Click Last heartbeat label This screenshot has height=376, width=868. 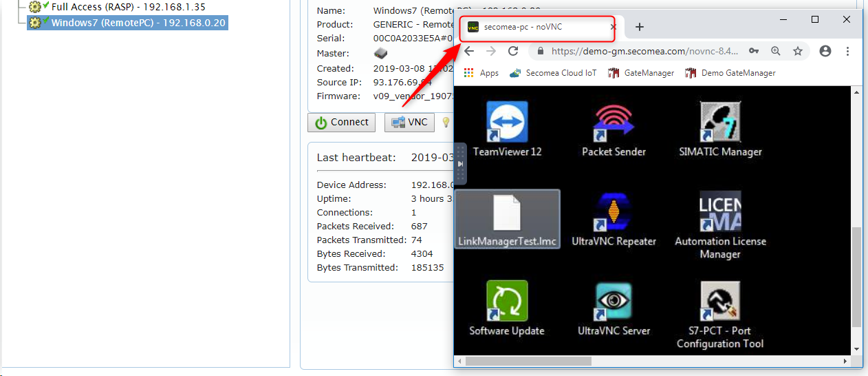[356, 158]
